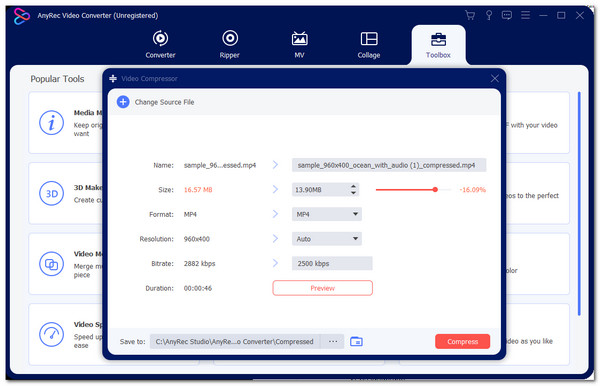The height and width of the screenshot is (386, 600).
Task: Open the Converter tab
Action: coord(160,44)
